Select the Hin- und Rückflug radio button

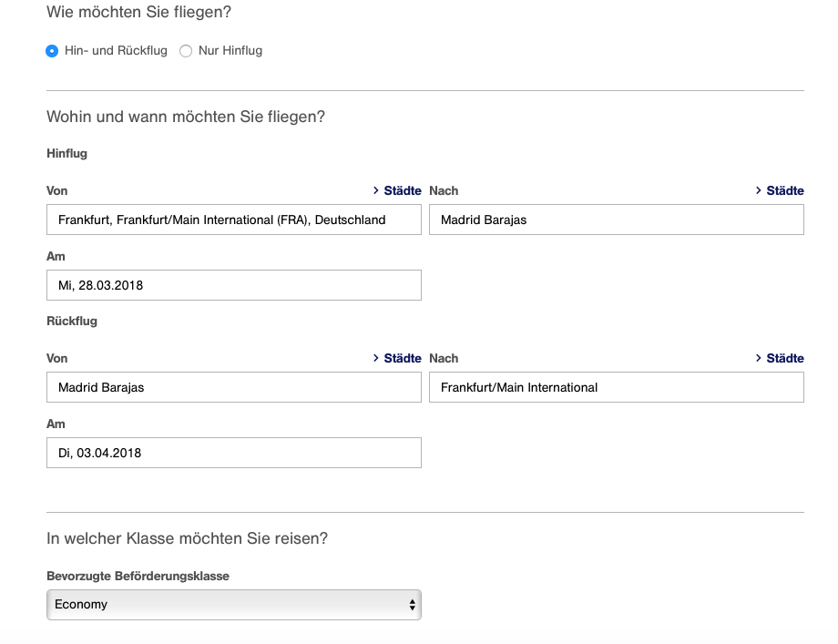tap(52, 51)
